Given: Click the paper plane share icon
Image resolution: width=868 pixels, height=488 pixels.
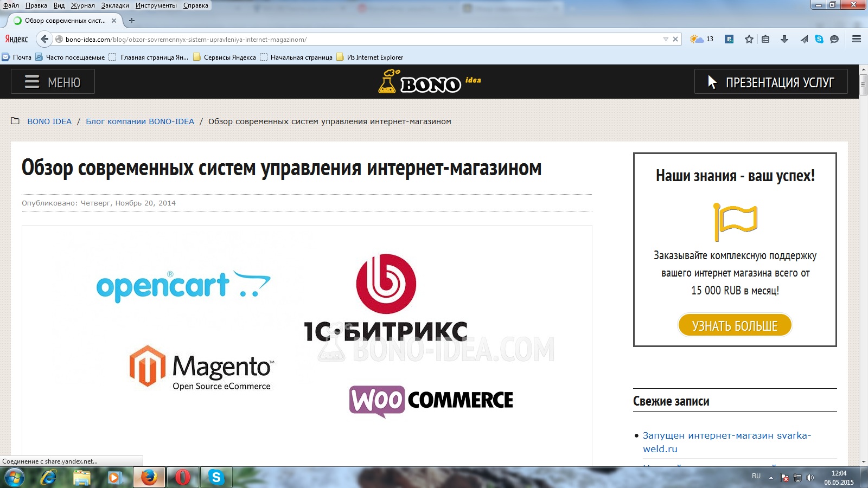Looking at the screenshot, I should click(804, 39).
